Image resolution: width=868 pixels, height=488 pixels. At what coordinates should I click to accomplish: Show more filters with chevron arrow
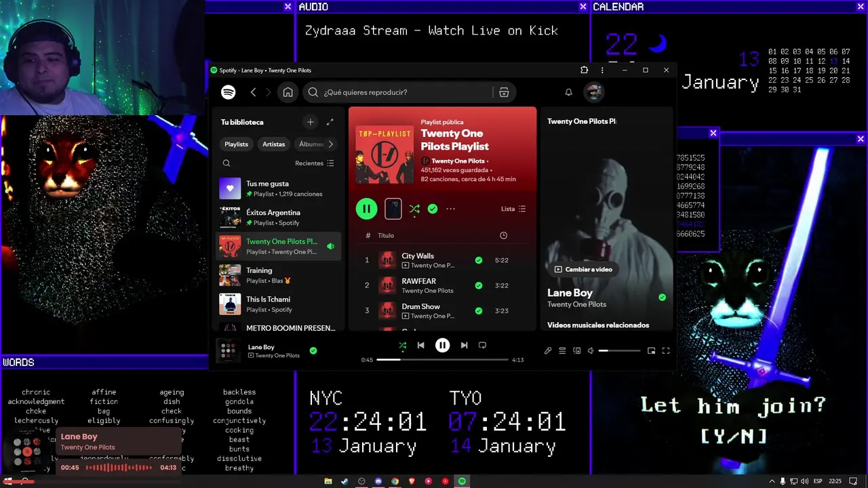tap(331, 144)
